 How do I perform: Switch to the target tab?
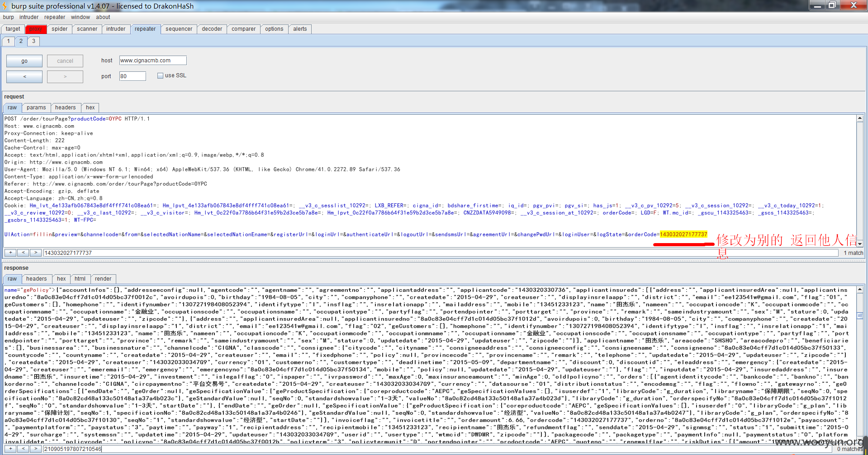pos(13,29)
